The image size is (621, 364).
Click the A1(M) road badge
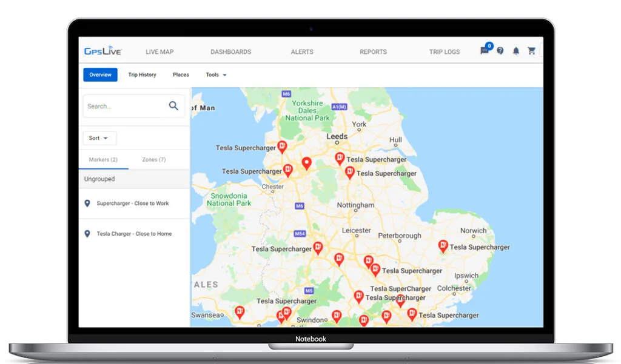coord(340,107)
